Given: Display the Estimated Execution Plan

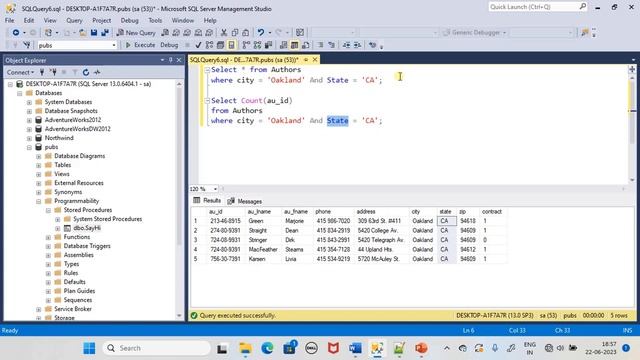Looking at the screenshot, I should click(209, 45).
